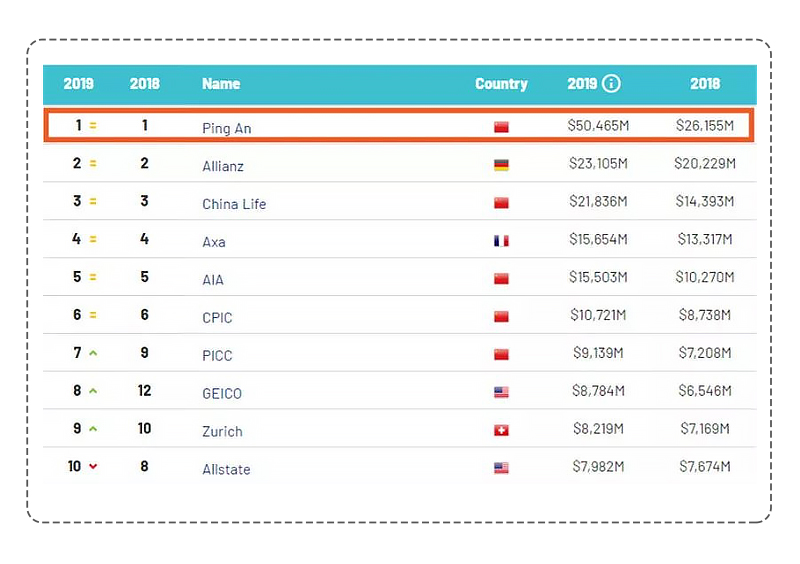Click the US flag in GEICO row
Image resolution: width=800 pixels, height=564 pixels.
point(501,392)
